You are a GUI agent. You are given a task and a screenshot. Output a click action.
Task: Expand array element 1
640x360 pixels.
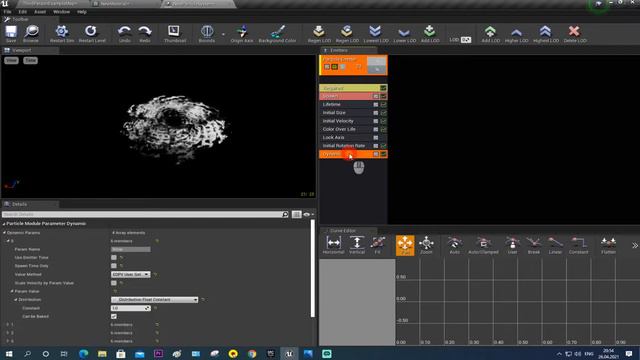tap(8, 325)
